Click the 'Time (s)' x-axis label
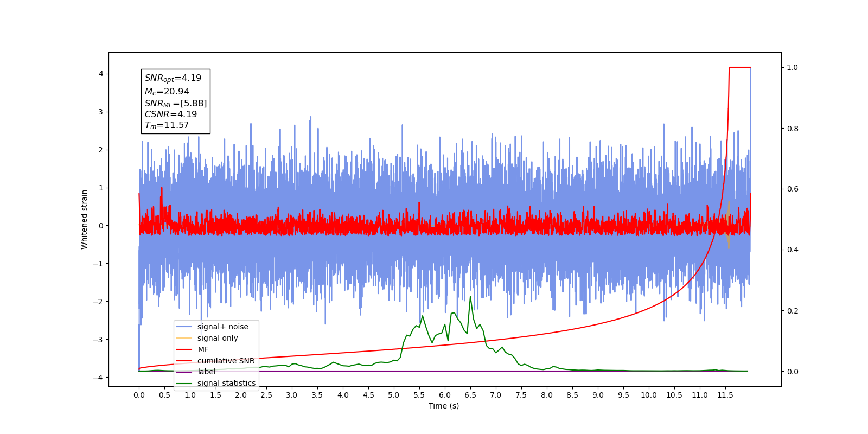868x434 pixels. pos(444,406)
